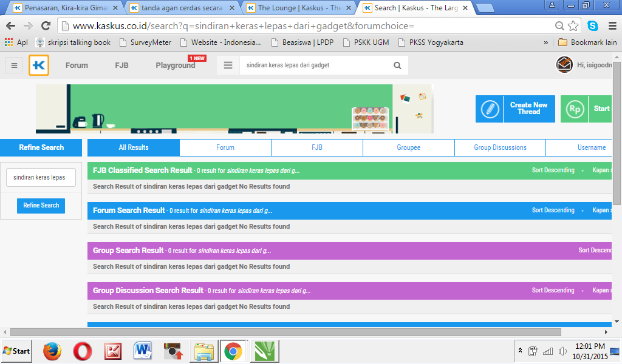Open the Word application in taskbar

pyautogui.click(x=143, y=351)
